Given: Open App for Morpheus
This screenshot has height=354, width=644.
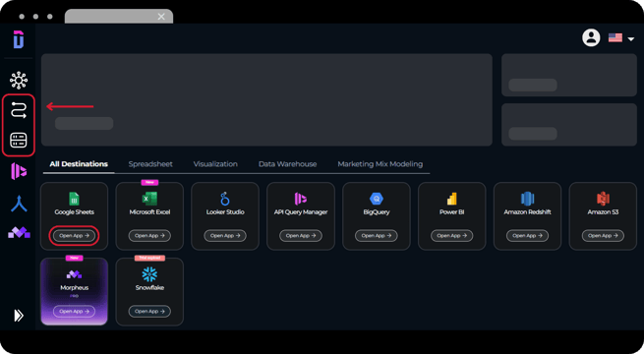Looking at the screenshot, I should (74, 312).
